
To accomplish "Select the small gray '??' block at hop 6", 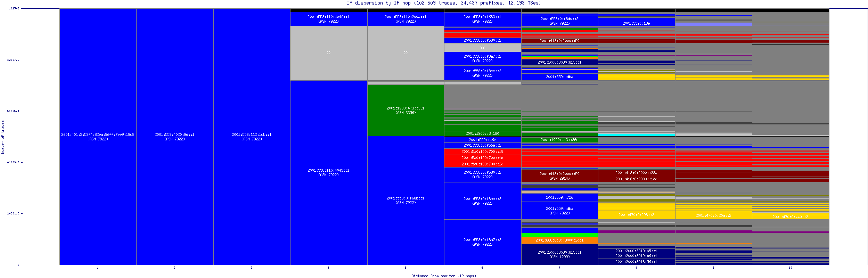I will 482,47.
